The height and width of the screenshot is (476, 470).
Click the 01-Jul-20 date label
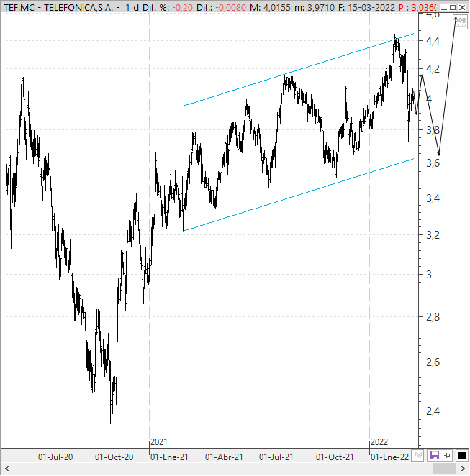[55, 457]
